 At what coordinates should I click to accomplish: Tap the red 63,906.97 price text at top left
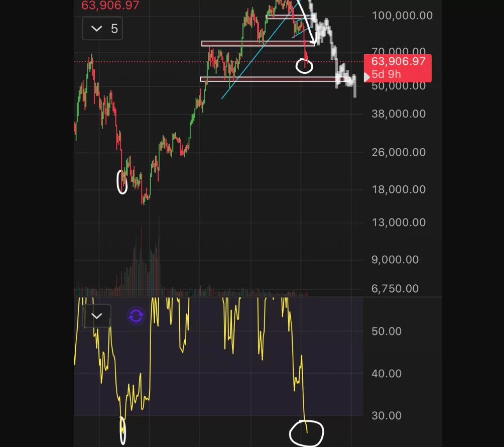point(110,6)
